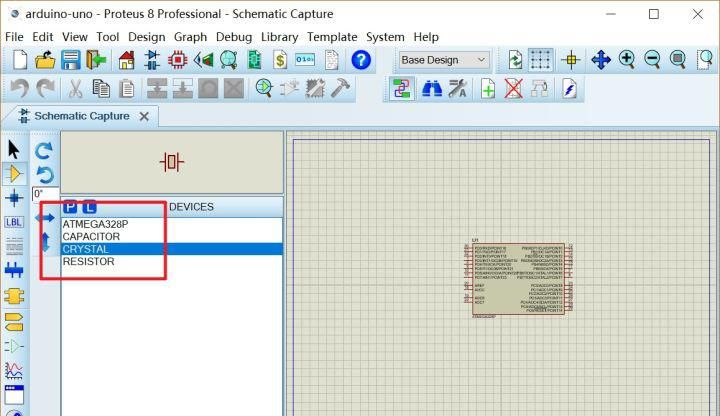Screen dimensions: 720x416
Task: Open Schematic Capture toolbar icon
Action: (x=152, y=60)
